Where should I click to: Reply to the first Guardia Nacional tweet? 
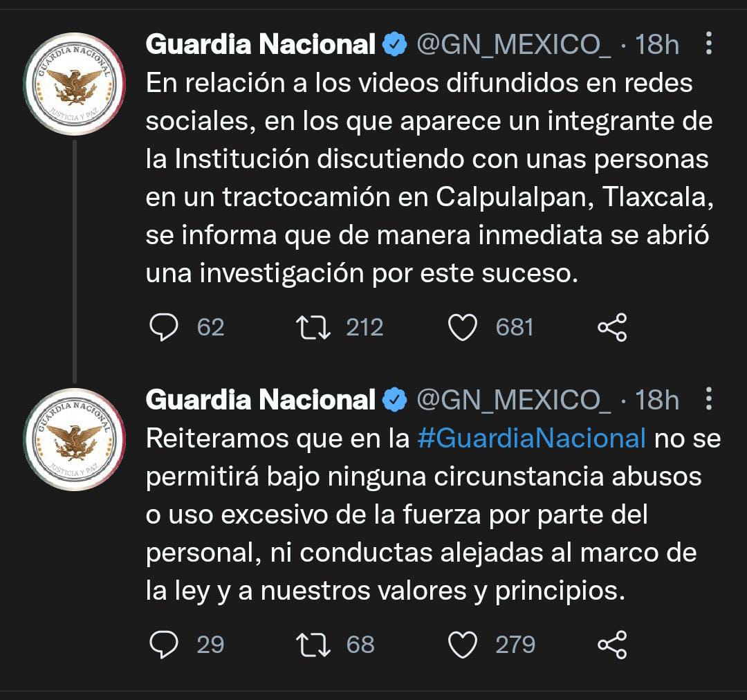point(164,327)
